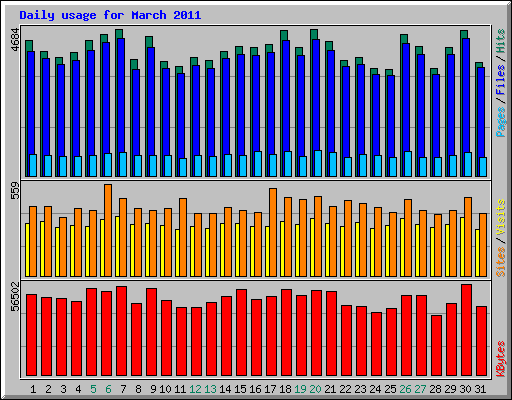This screenshot has width=512, height=400.
Task: Select the orange visits bar for day 11
Action: click(183, 237)
